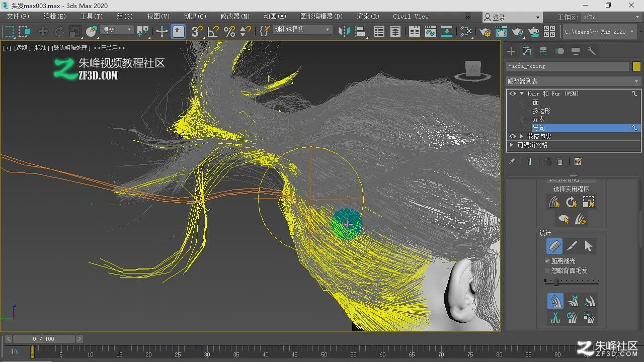Expand the 蒙皮包裹 modifier entry

pos(522,136)
